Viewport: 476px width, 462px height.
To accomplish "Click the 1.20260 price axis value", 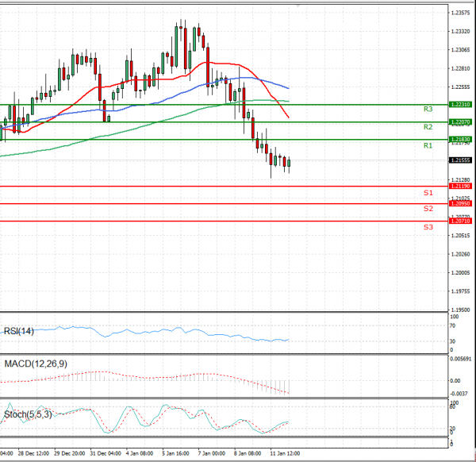I will click(x=460, y=254).
